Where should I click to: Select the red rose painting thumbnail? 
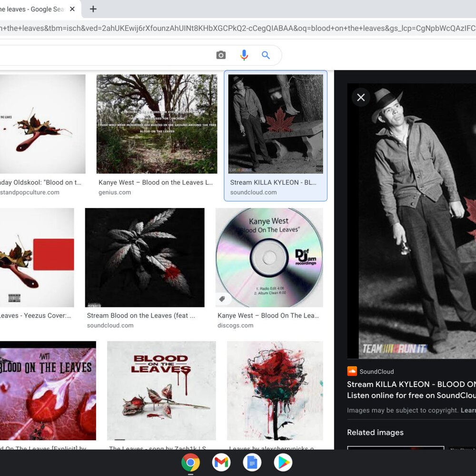(x=275, y=390)
